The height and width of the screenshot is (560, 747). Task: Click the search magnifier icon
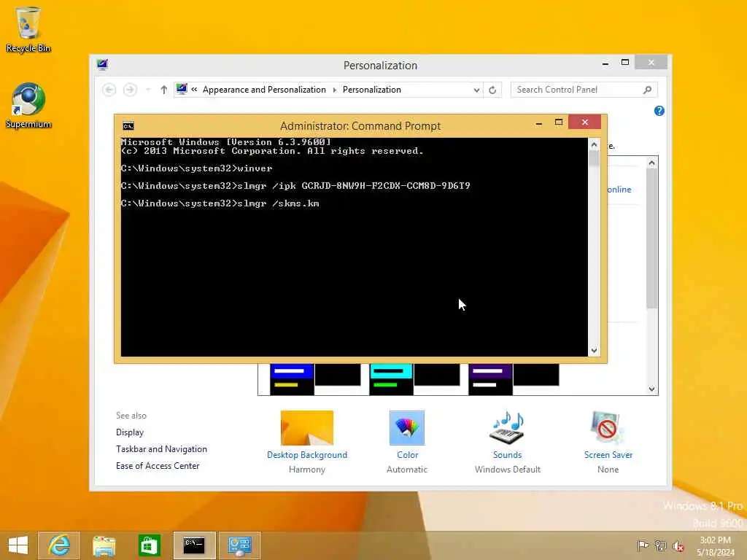click(x=647, y=90)
